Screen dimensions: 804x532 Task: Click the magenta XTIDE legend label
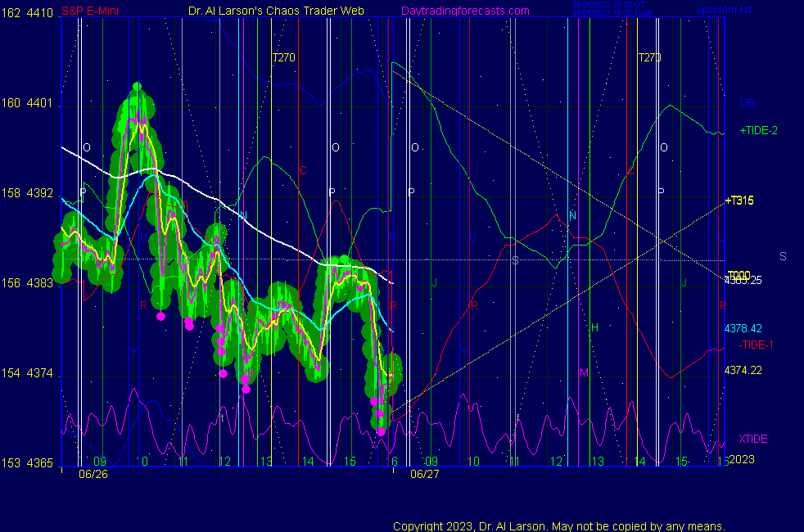(753, 439)
